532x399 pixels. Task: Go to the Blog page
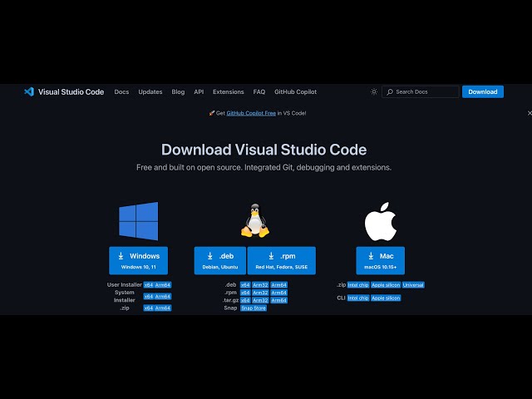(x=178, y=92)
